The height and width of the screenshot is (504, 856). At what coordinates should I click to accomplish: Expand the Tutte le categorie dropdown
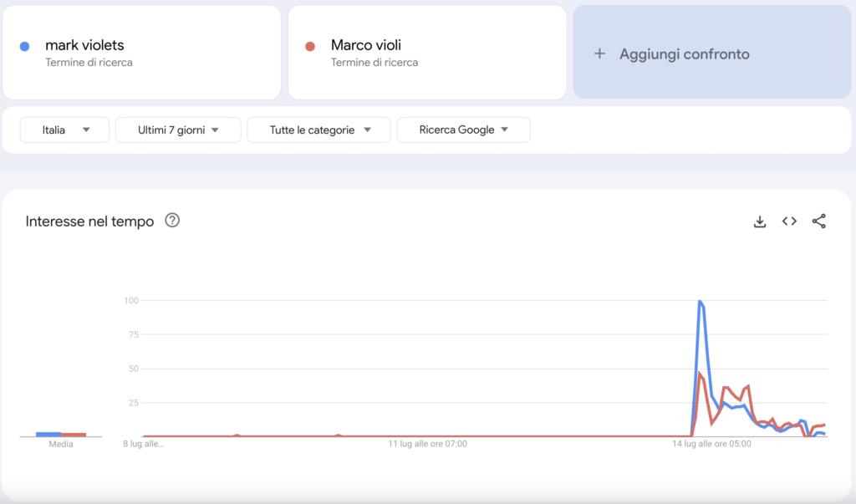(x=319, y=130)
